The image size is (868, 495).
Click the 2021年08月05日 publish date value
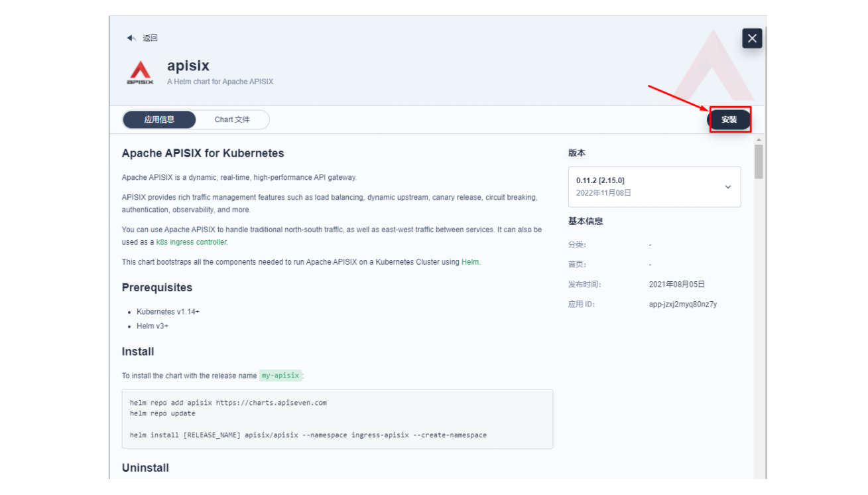click(675, 284)
